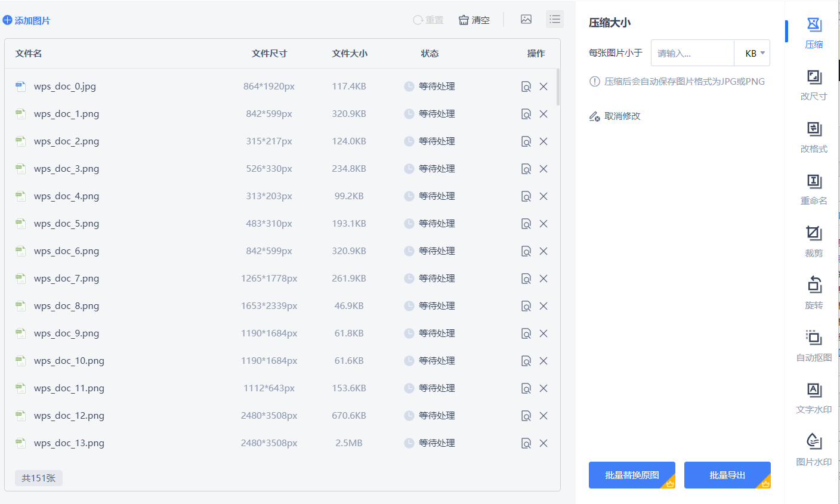Viewport: 840px width, 504px height.
Task: Remove wps_doc_3.png from the list
Action: tap(543, 168)
